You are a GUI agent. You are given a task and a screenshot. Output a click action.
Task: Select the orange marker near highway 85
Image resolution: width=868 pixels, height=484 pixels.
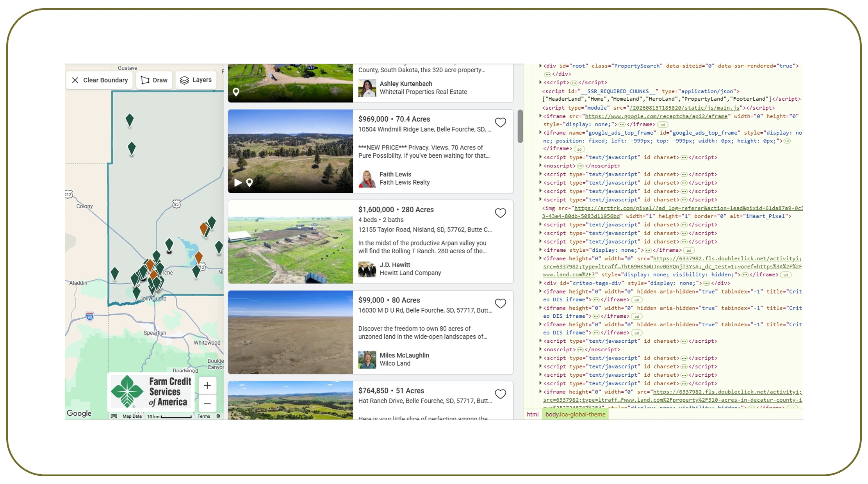pos(203,228)
